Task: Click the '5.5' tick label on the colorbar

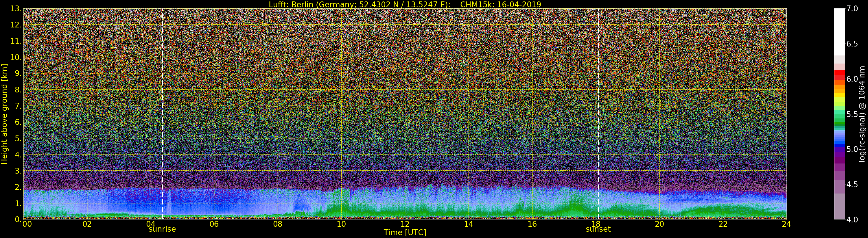Action: [x=852, y=114]
